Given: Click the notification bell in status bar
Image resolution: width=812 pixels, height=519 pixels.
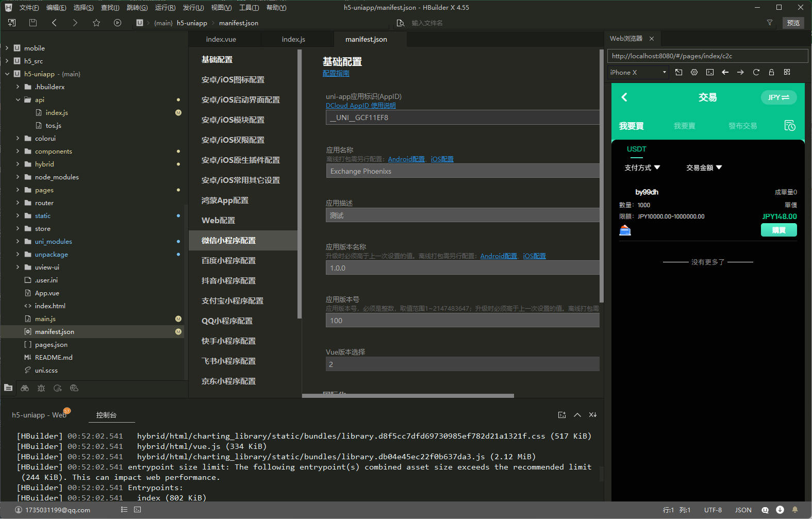Looking at the screenshot, I should pyautogui.click(x=795, y=510).
